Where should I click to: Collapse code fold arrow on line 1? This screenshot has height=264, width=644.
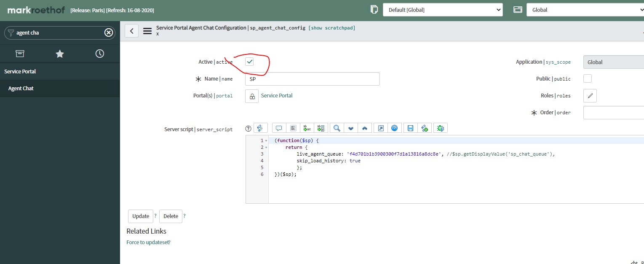(x=266, y=140)
